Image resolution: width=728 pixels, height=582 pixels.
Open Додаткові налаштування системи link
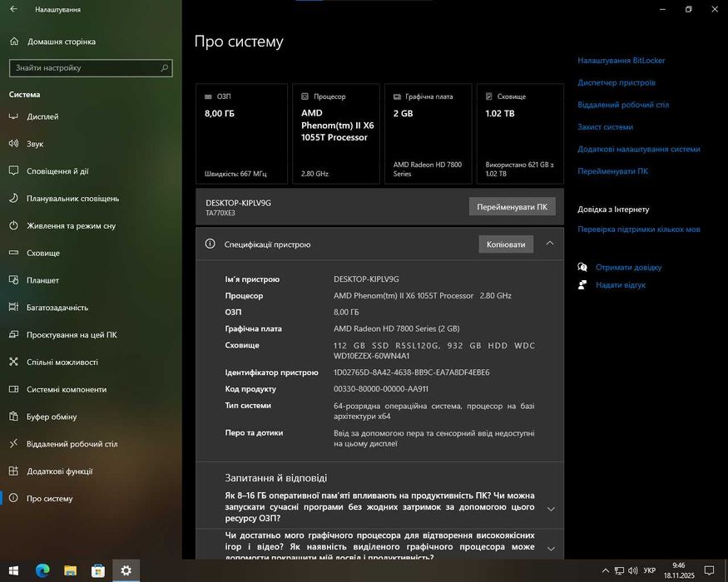638,149
